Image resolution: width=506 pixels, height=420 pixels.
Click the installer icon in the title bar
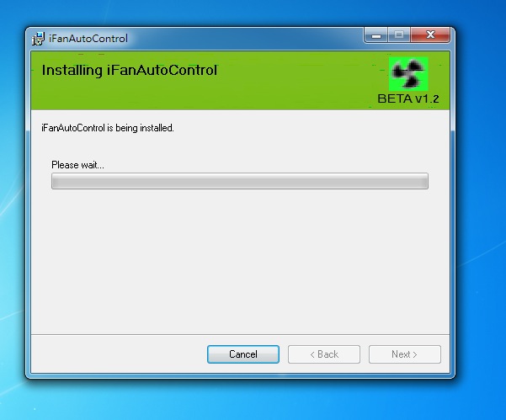point(38,39)
